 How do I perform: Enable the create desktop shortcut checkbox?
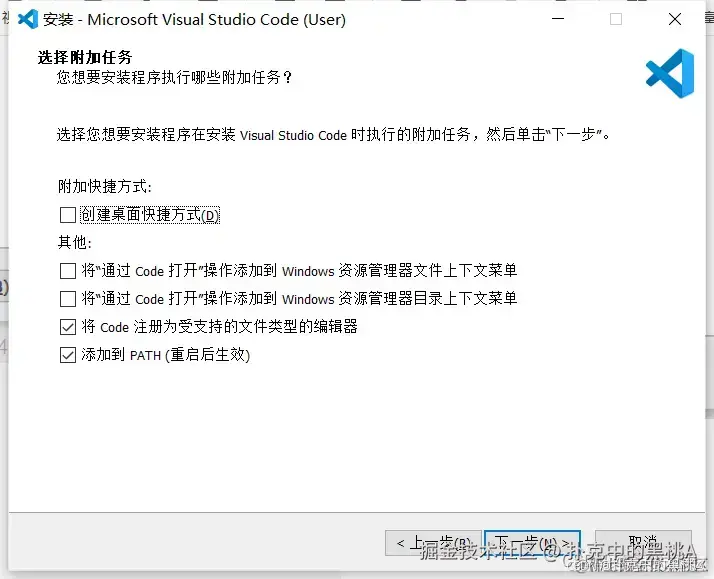coord(68,215)
